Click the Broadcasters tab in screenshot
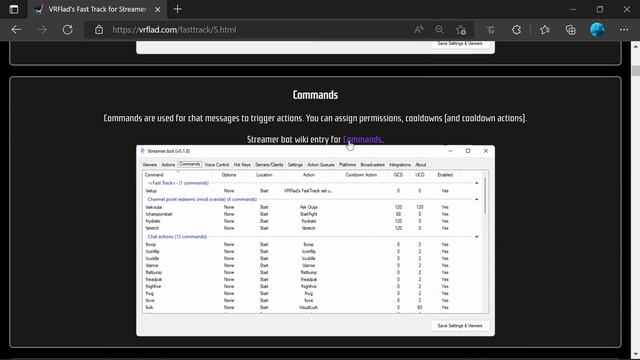This screenshot has height=360, width=640. pos(373,164)
